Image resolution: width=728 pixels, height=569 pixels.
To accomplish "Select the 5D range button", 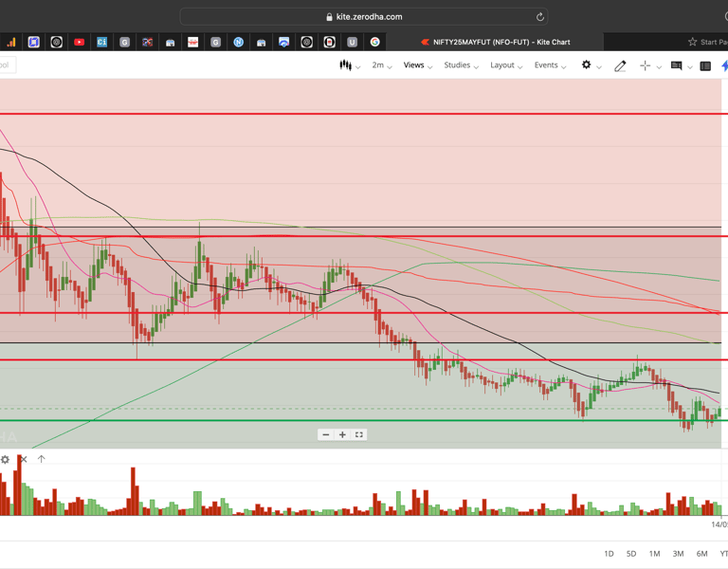I will (631, 554).
